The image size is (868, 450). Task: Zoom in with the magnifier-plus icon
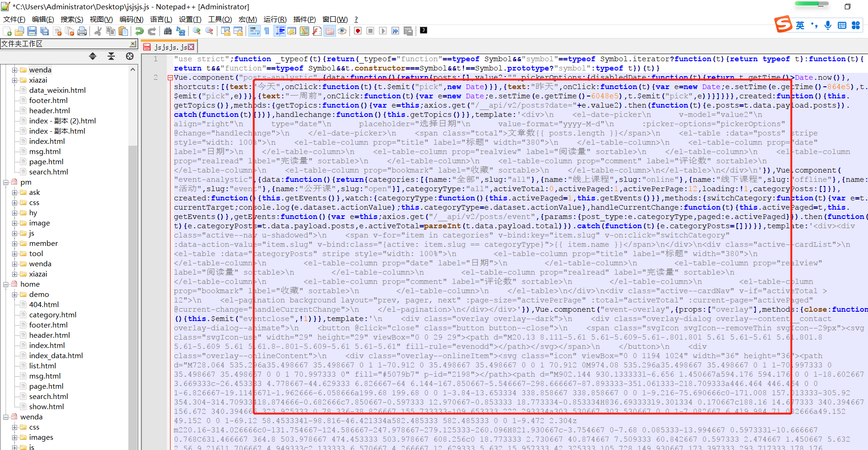pos(196,31)
